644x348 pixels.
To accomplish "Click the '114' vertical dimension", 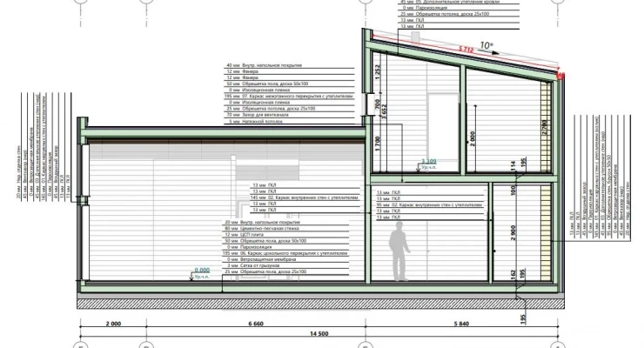I will click(x=513, y=166).
